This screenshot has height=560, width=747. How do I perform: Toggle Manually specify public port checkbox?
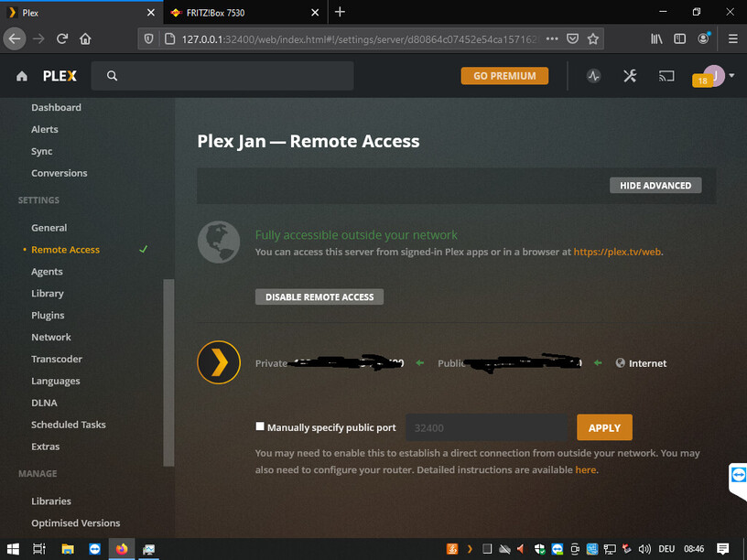coord(260,426)
